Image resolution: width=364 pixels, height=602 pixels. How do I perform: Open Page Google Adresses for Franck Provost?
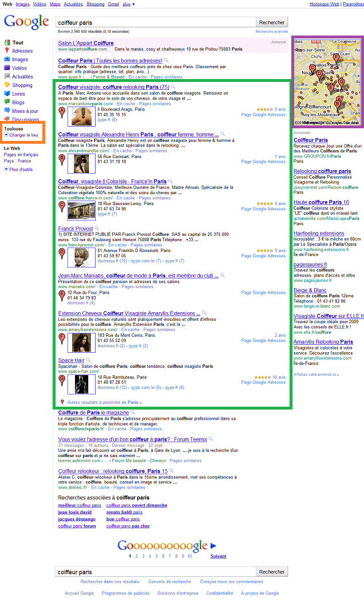(263, 255)
